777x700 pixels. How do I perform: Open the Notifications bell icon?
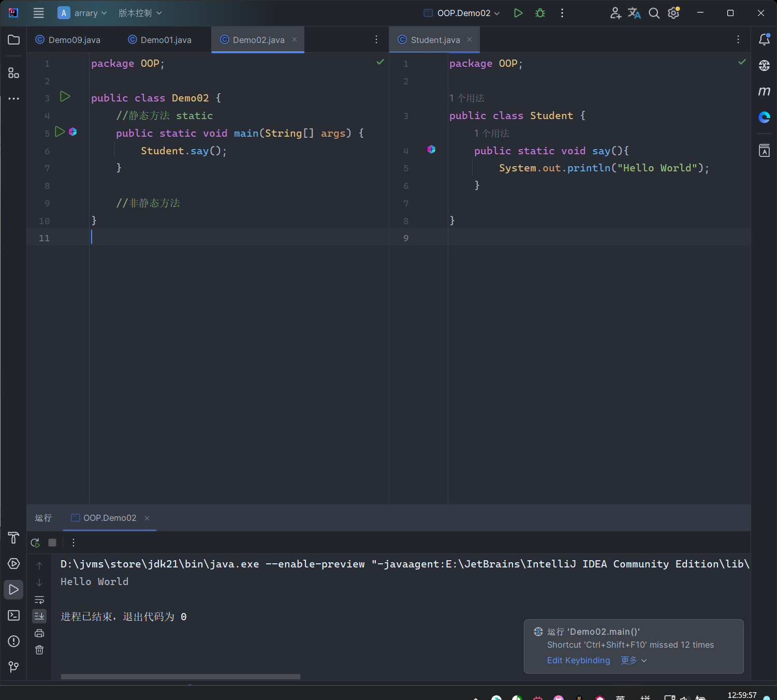click(x=764, y=40)
